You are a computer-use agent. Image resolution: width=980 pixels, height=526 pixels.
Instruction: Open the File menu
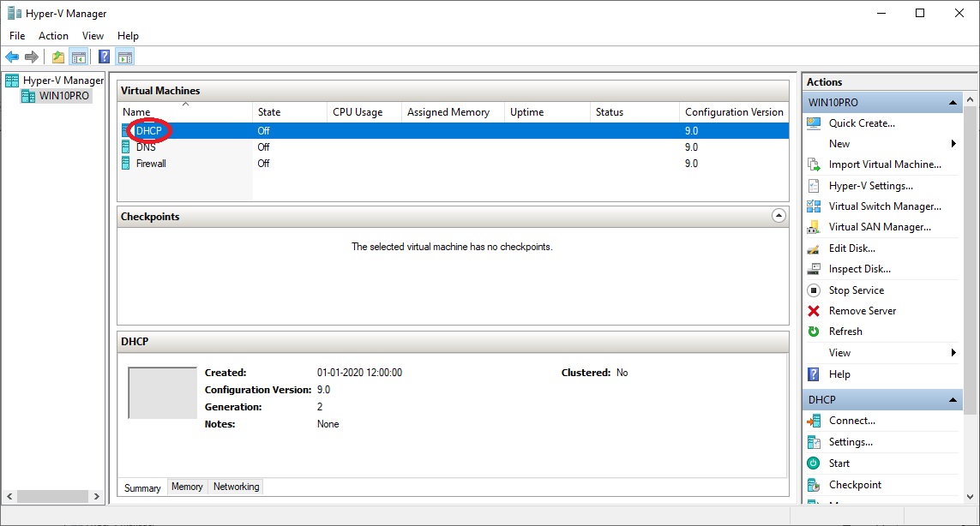point(17,36)
